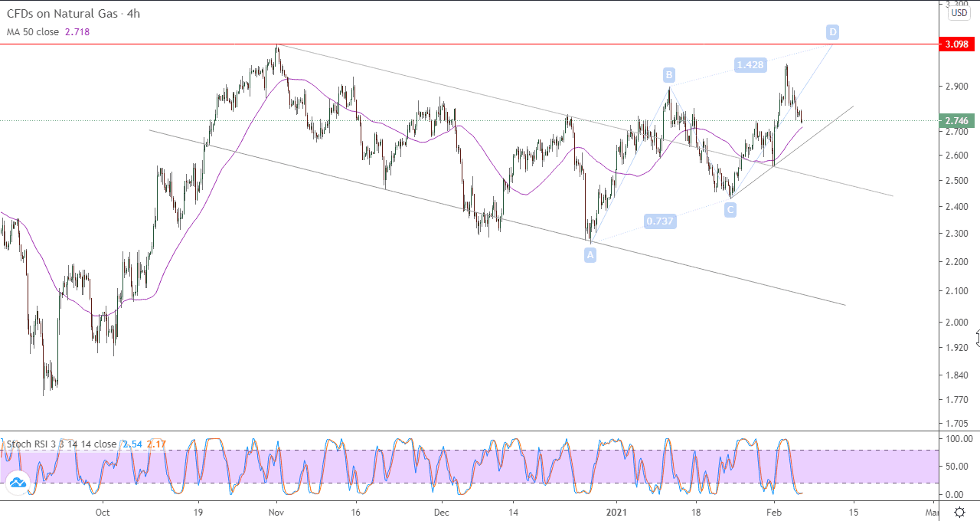Screen dimensions: 980x521
Task: Click the MA 50 value 2.718
Action: pyautogui.click(x=77, y=32)
